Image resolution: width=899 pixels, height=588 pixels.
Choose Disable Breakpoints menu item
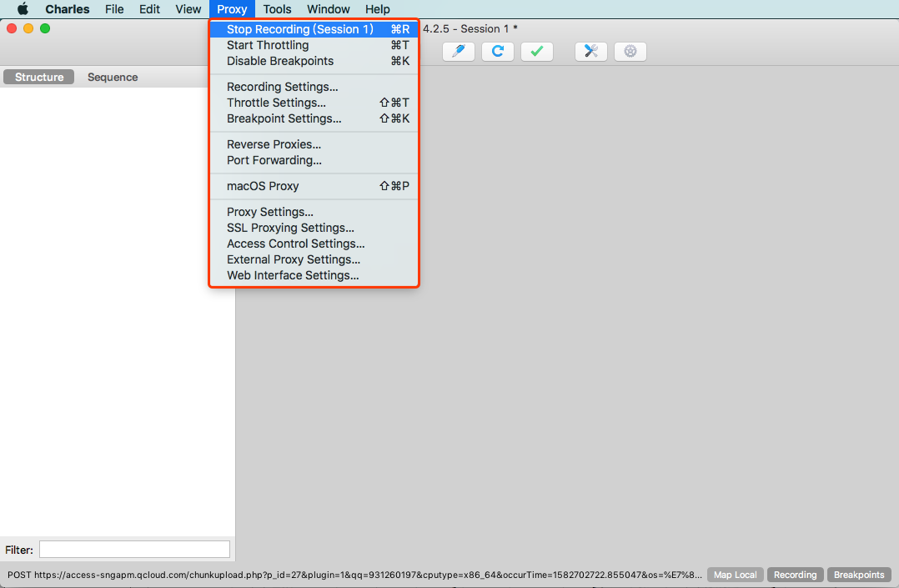click(314, 61)
